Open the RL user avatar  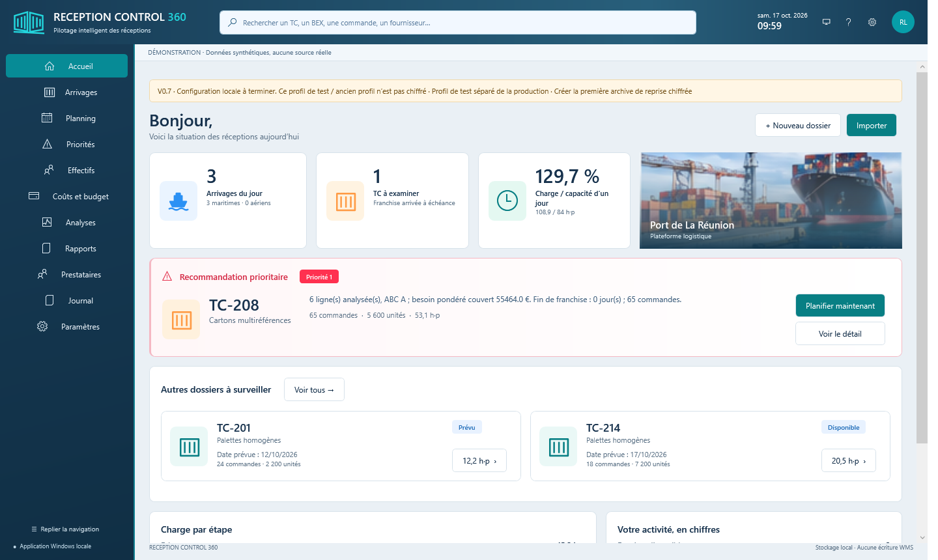pos(903,22)
